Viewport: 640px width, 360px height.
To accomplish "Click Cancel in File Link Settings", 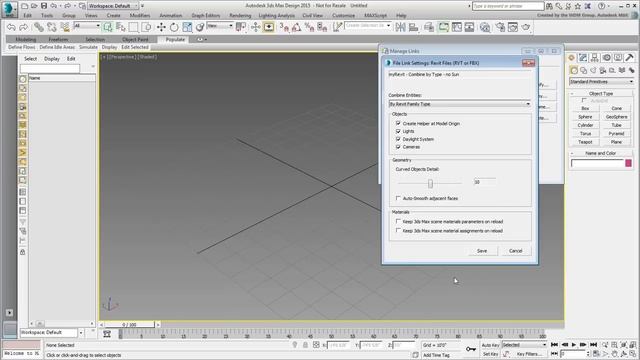I will 516,251.
